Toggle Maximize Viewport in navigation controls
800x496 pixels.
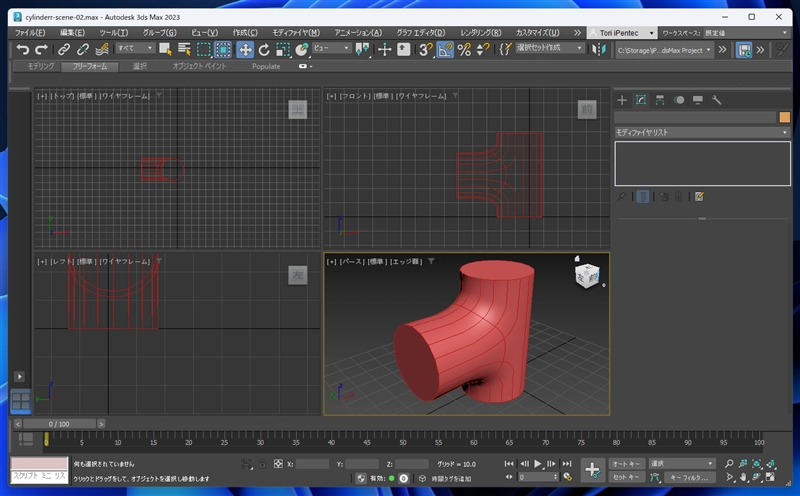tap(770, 477)
